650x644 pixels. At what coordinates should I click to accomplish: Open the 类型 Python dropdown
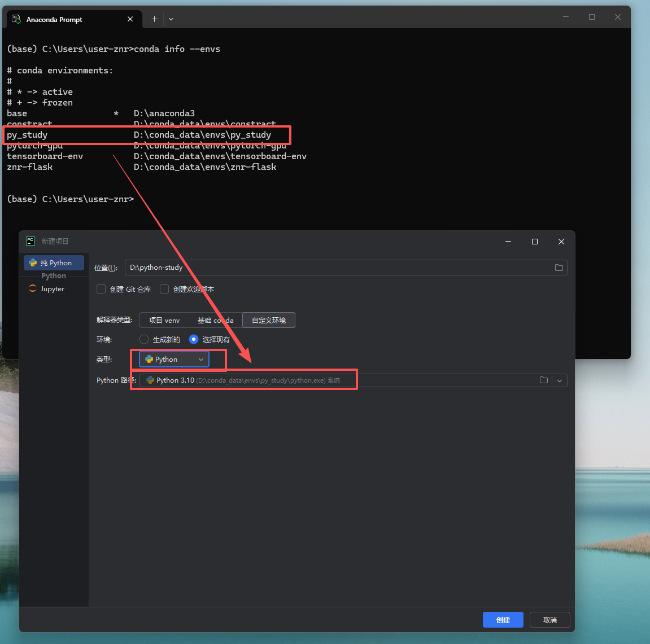coord(174,360)
